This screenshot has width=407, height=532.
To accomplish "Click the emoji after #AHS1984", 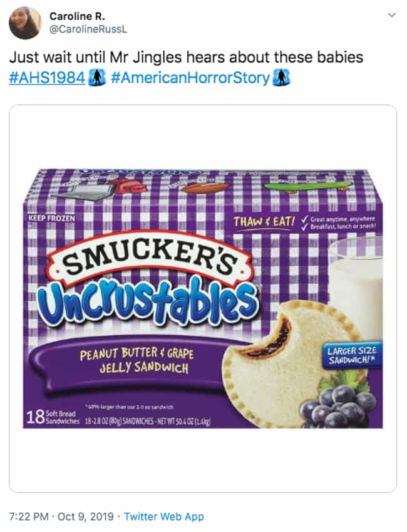I will pos(97,77).
